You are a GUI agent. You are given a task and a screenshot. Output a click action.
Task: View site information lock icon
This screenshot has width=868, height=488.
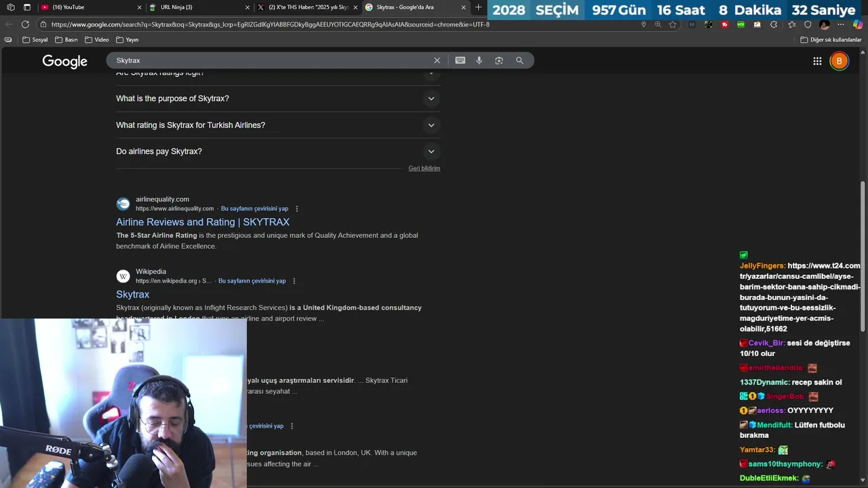[x=43, y=24]
